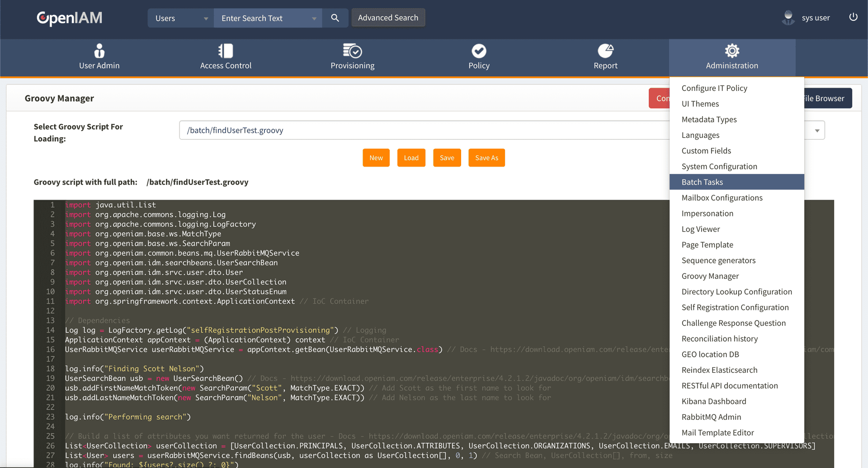Screen dimensions: 868x468
Task: Open the Policy section
Action: point(479,57)
